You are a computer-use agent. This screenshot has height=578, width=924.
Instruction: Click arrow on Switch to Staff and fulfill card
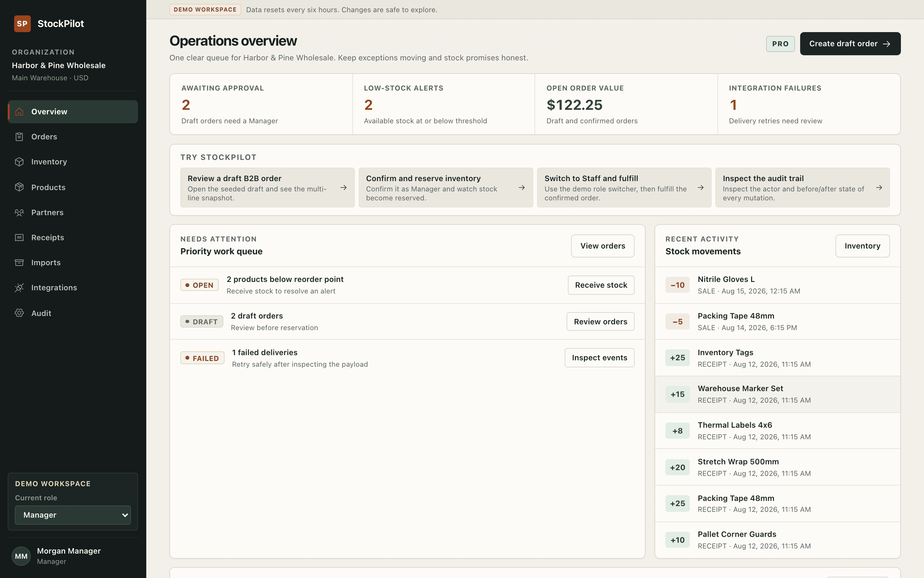(701, 188)
